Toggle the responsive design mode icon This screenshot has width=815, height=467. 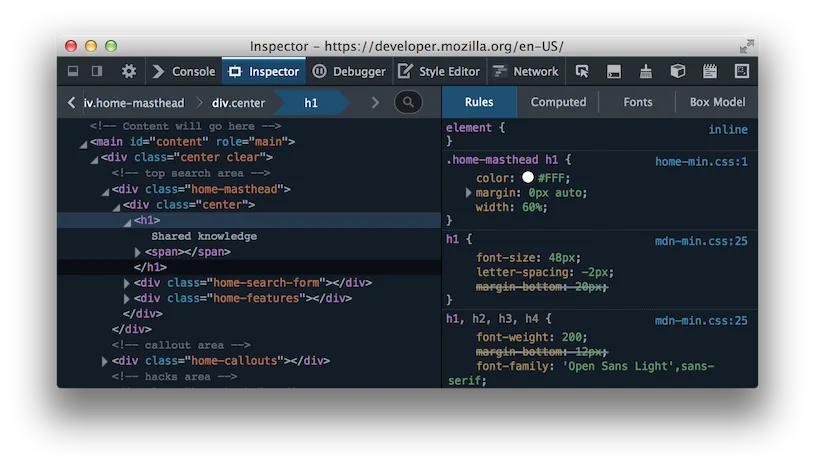742,71
